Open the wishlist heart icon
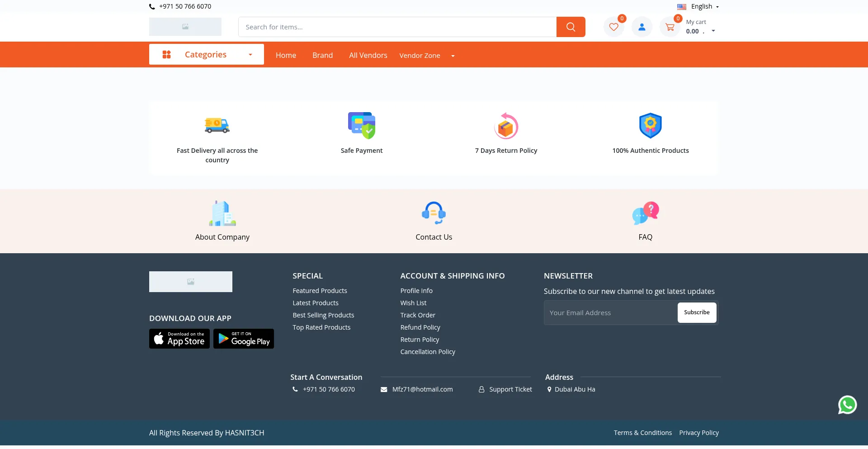Viewport: 868px width, 449px height. [x=613, y=27]
